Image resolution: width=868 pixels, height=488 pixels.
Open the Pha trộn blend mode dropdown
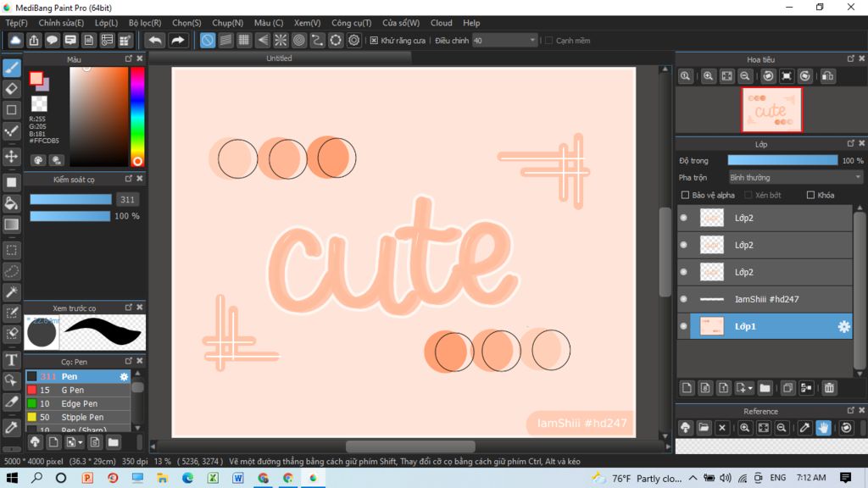(795, 178)
